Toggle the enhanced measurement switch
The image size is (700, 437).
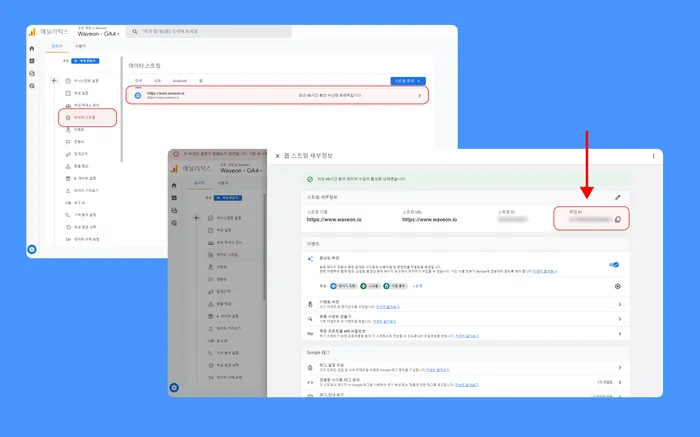(x=614, y=265)
